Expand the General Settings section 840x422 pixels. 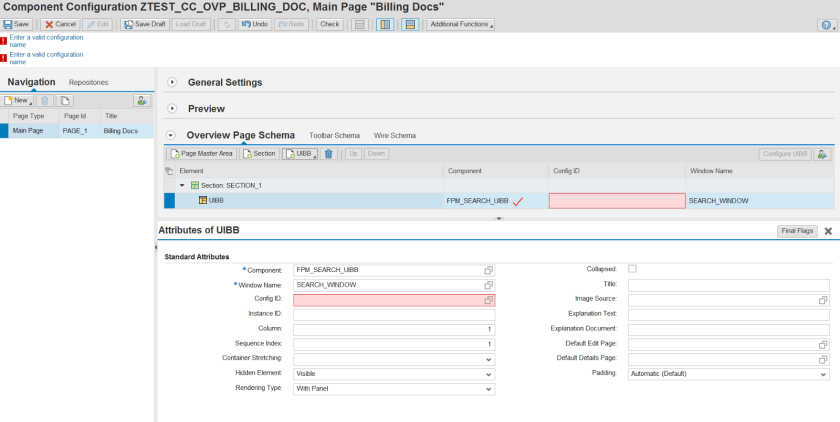pos(172,82)
